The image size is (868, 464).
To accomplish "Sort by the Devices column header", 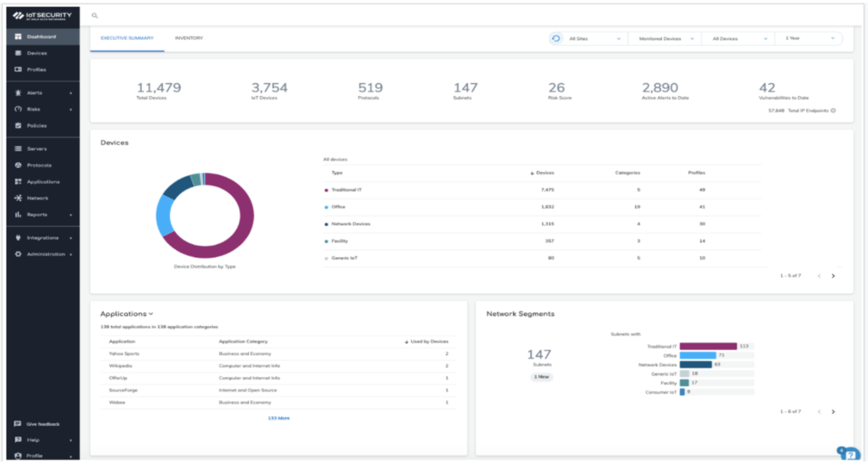I will click(542, 172).
